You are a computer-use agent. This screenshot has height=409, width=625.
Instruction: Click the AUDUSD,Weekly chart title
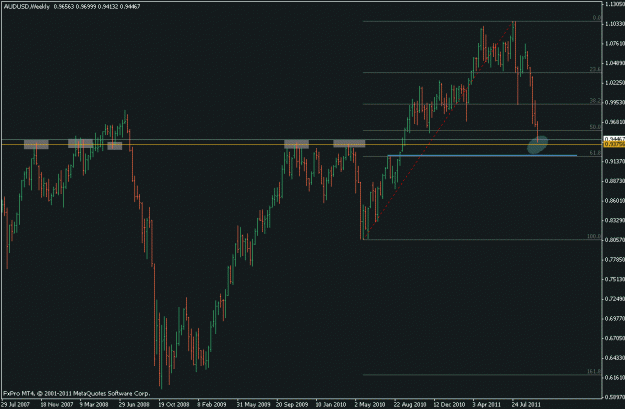[26, 7]
